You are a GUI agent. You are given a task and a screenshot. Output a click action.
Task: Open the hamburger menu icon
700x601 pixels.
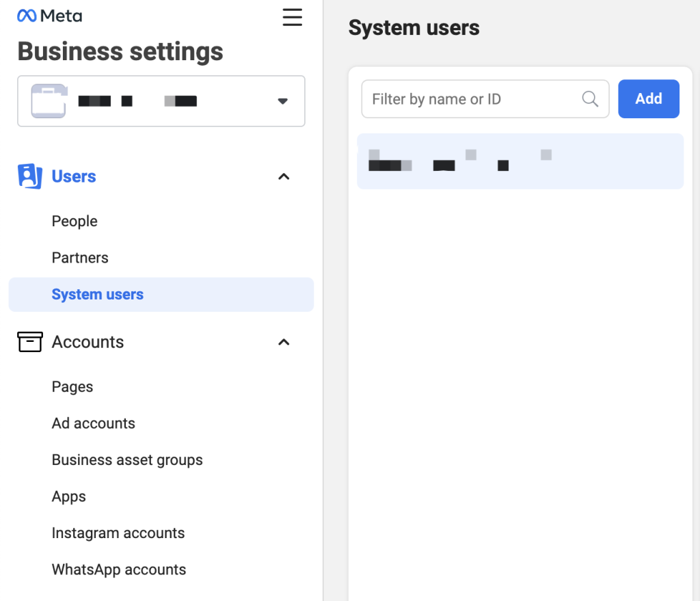click(x=293, y=17)
